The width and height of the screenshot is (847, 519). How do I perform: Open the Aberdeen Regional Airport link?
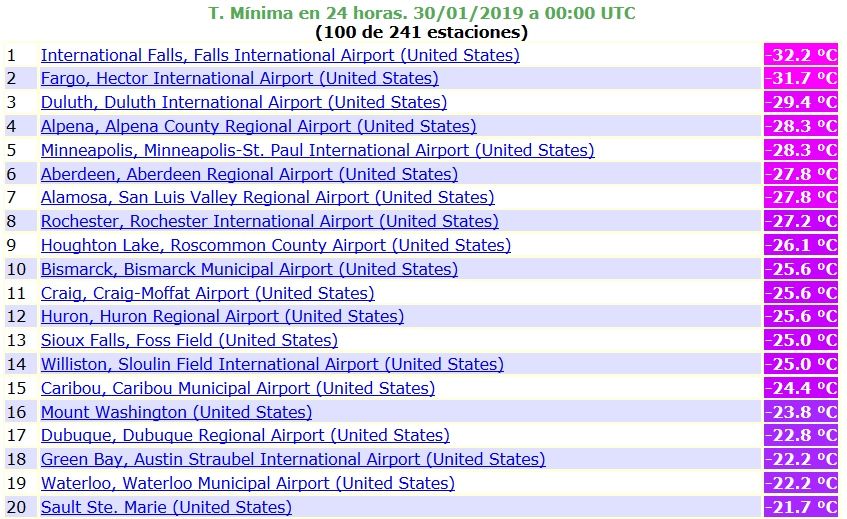[x=249, y=174]
